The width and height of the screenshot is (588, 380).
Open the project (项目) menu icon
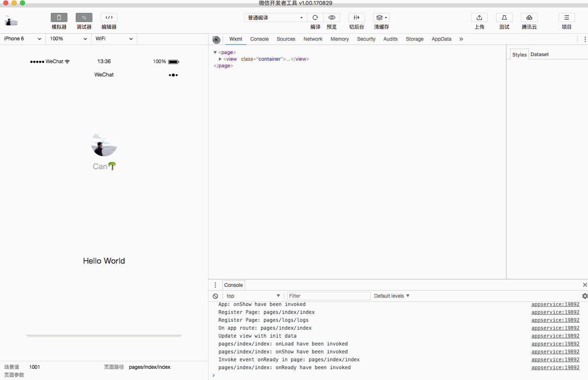[567, 17]
